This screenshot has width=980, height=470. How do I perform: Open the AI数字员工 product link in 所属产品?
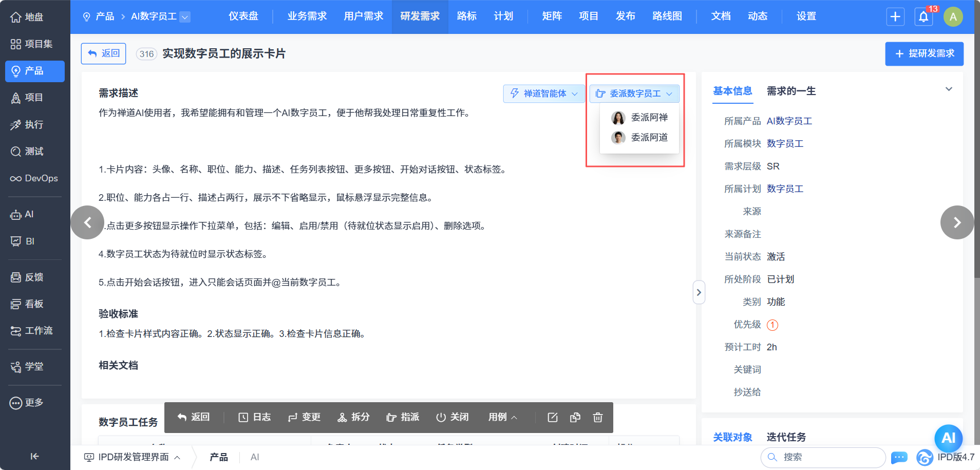789,121
